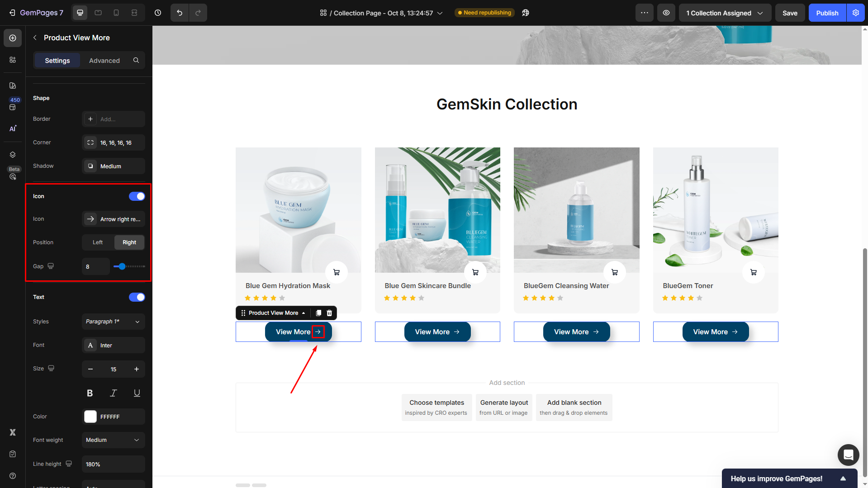Open the Font weight Medium dropdown
868x488 pixels.
[114, 440]
